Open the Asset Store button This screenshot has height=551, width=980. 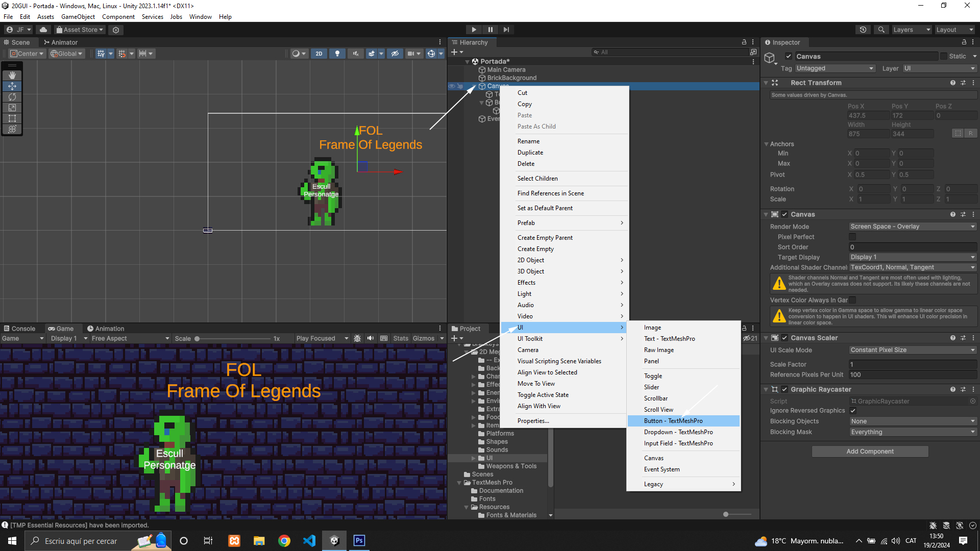(80, 30)
